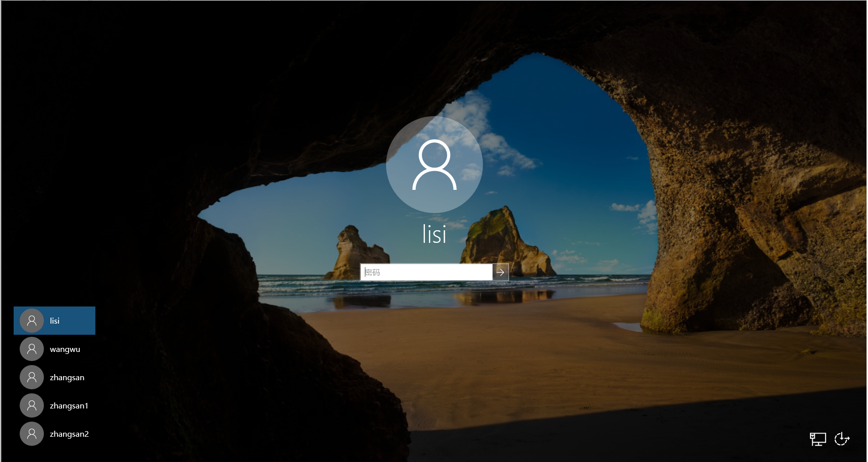This screenshot has width=868, height=462.
Task: Choose the zhangsan user account
Action: pyautogui.click(x=55, y=377)
